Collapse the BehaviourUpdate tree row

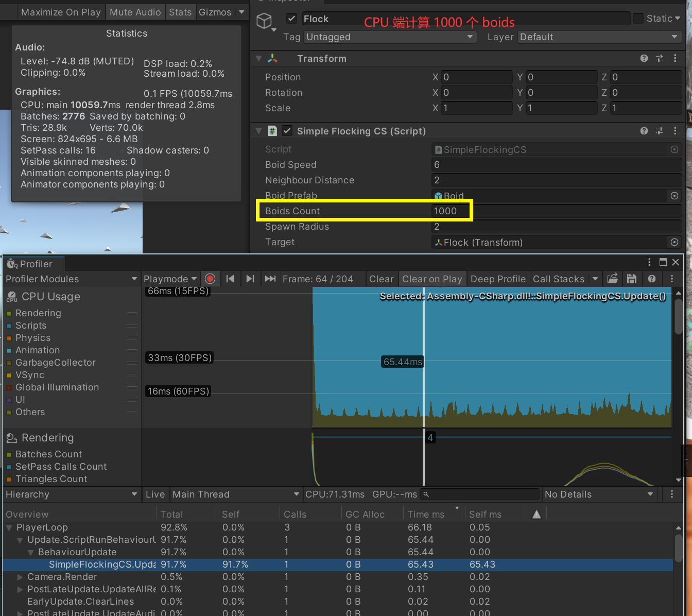pos(31,552)
